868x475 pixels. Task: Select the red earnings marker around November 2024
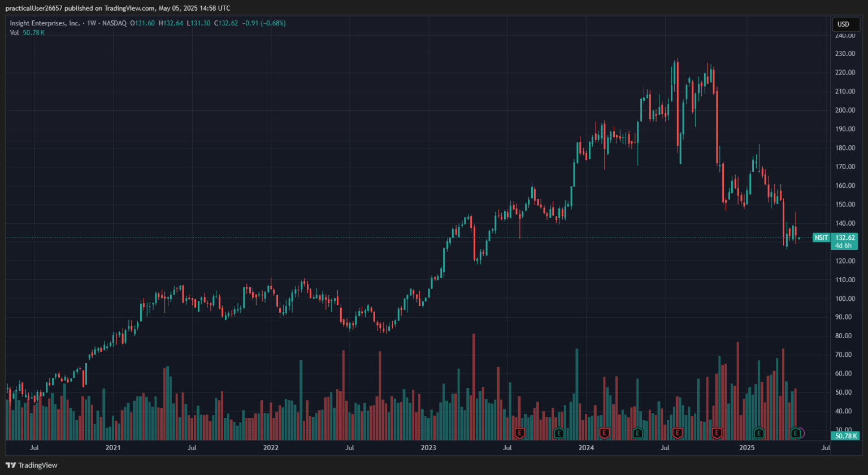click(717, 433)
